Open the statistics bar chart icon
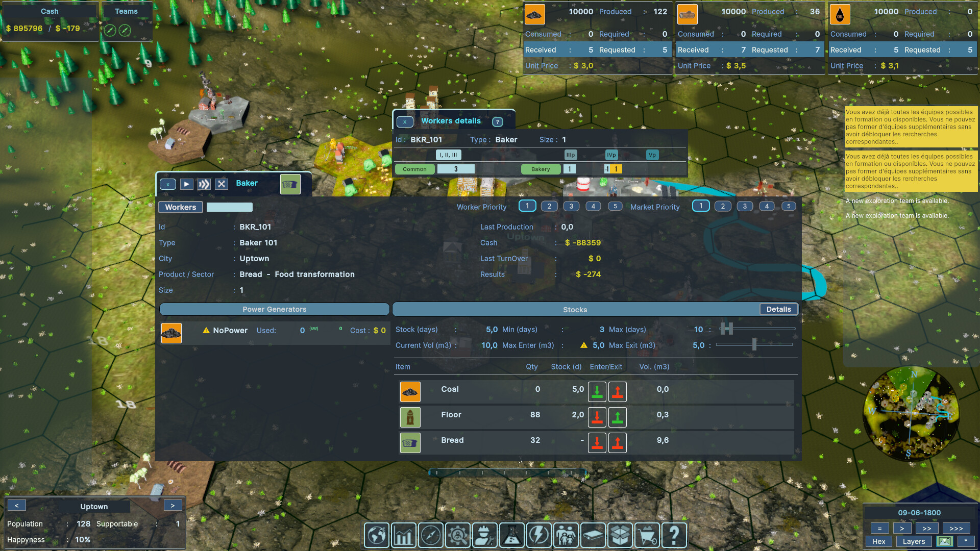Viewport: 980px width, 551px height. 403,535
